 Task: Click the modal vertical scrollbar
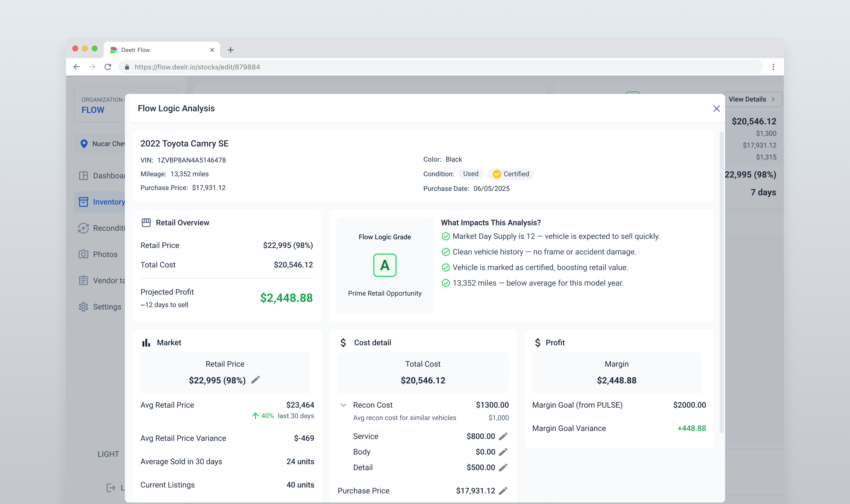click(x=721, y=282)
